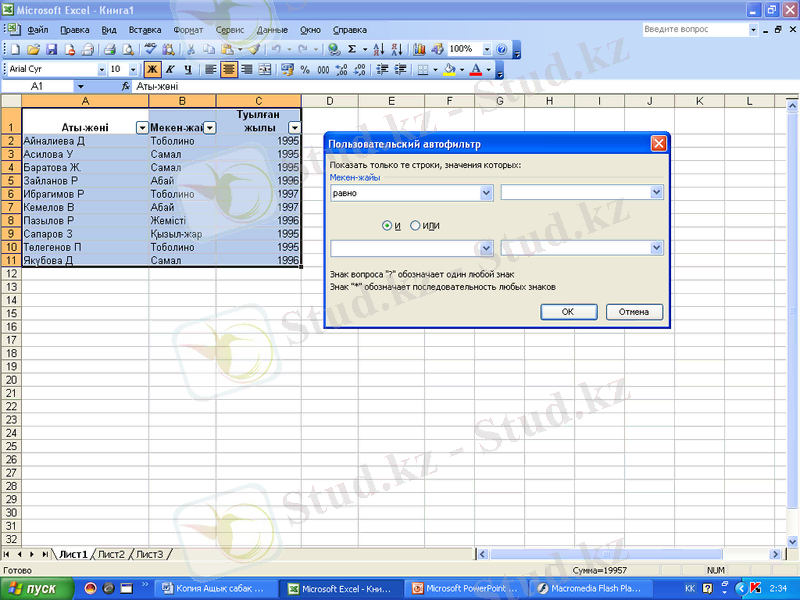This screenshot has width=800, height=600.
Task: Toggle the Italic formatting button (К)
Action: [x=170, y=70]
